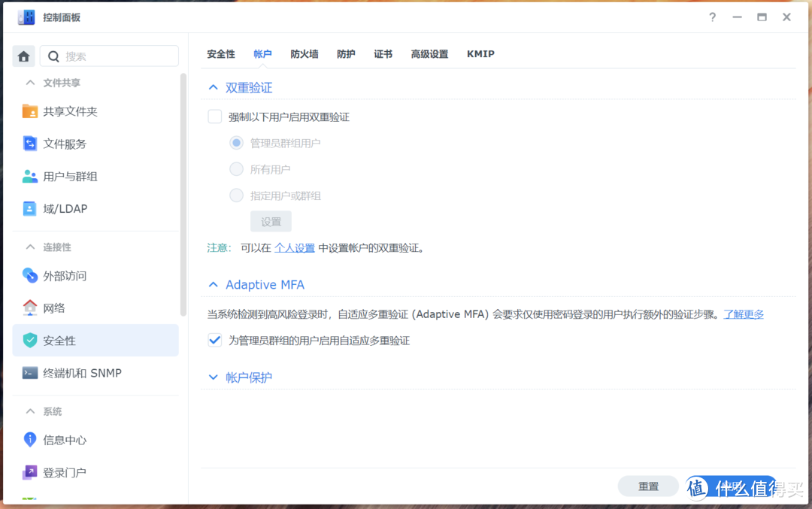This screenshot has height=509, width=812.
Task: Open 终端机和 SNMP settings
Action: click(x=28, y=372)
